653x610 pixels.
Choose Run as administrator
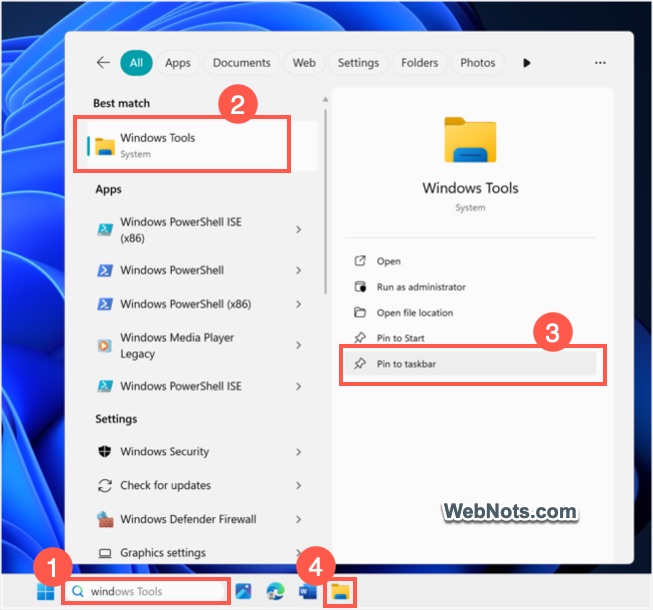471,287
